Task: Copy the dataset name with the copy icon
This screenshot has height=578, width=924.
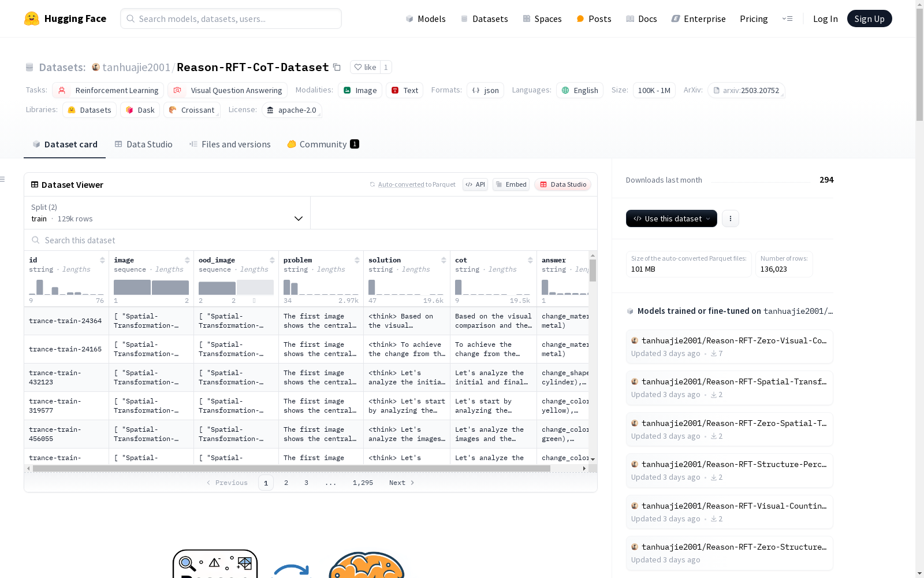Action: click(337, 67)
